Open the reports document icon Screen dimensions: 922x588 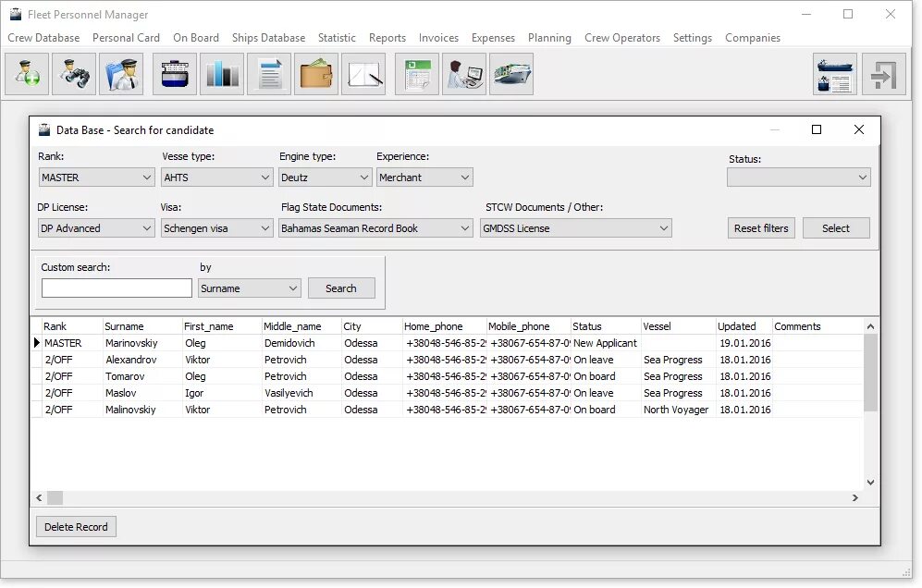coord(269,74)
